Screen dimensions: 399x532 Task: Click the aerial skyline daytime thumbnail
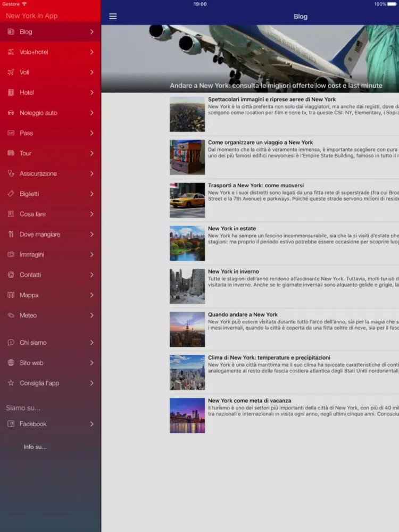pos(187,372)
